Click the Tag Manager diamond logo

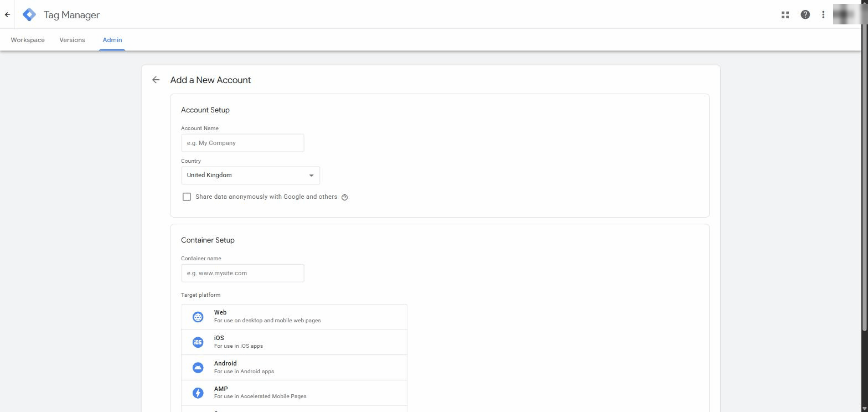point(29,15)
